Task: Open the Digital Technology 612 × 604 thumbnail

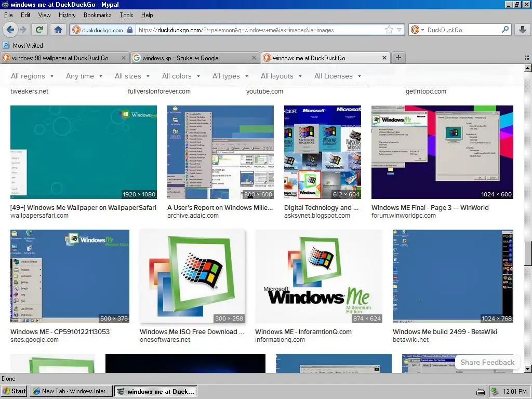Action: pyautogui.click(x=323, y=152)
